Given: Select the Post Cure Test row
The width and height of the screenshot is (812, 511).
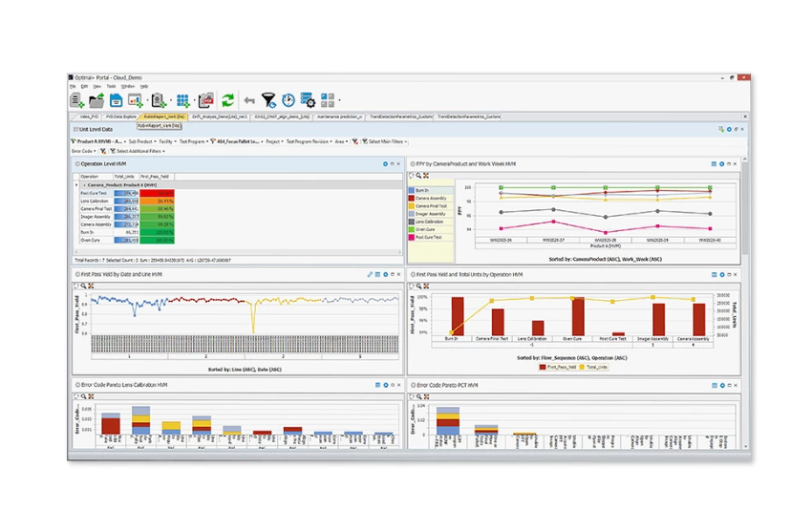Looking at the screenshot, I should pyautogui.click(x=127, y=193).
